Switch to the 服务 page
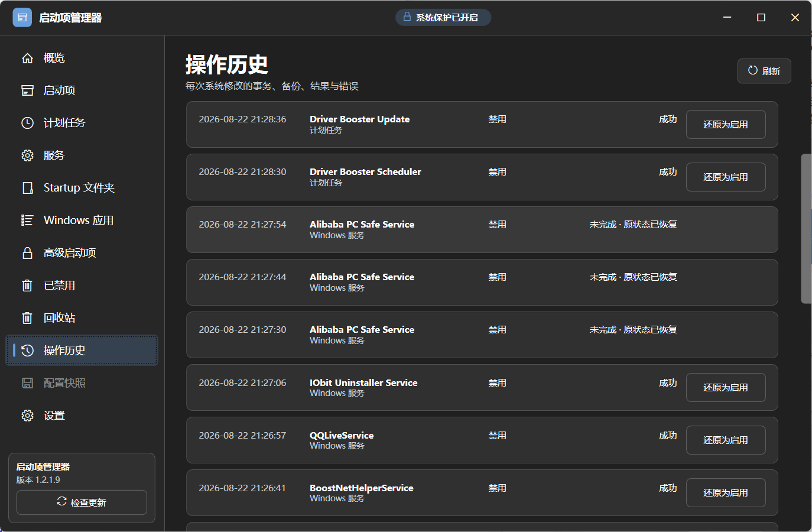This screenshot has height=532, width=812. (x=82, y=155)
